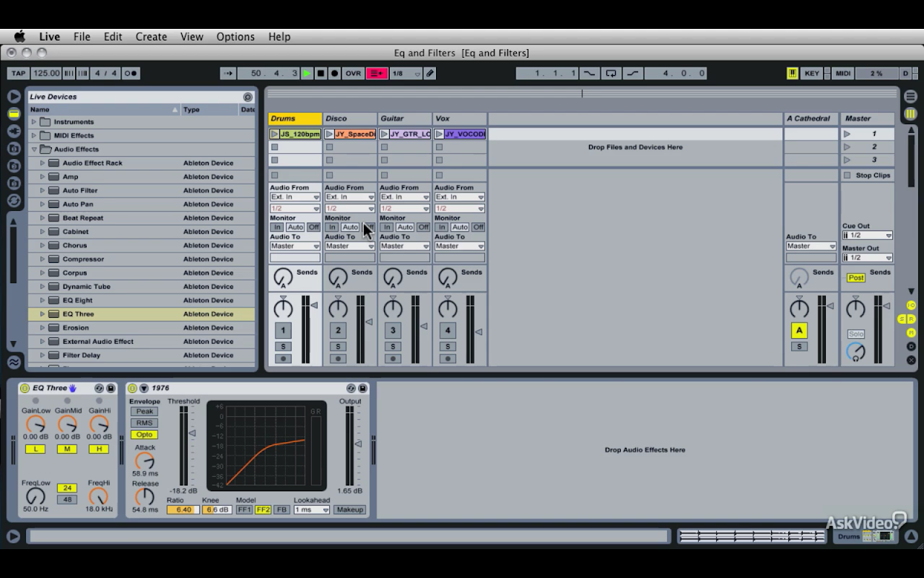Click EQ Three save preset icon
Screen dimensions: 924x578
tap(110, 389)
